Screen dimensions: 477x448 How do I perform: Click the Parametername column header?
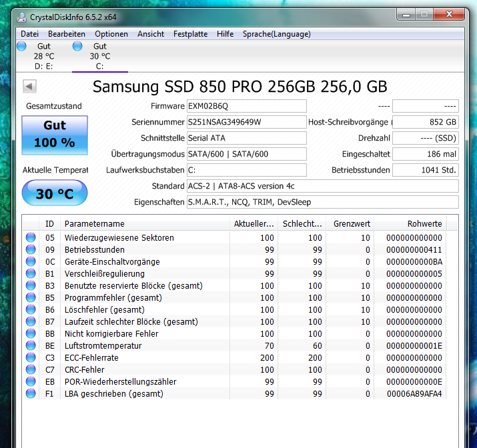coord(145,224)
